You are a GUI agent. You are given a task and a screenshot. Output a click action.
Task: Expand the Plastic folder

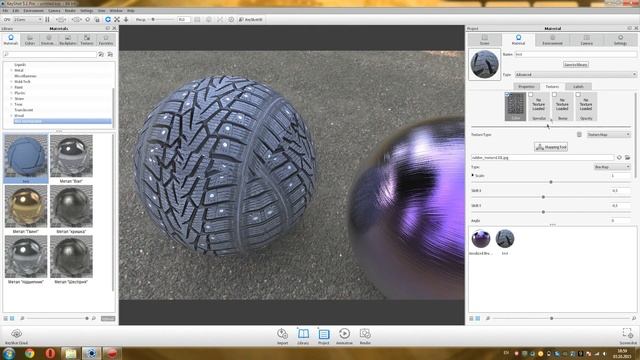(11, 93)
